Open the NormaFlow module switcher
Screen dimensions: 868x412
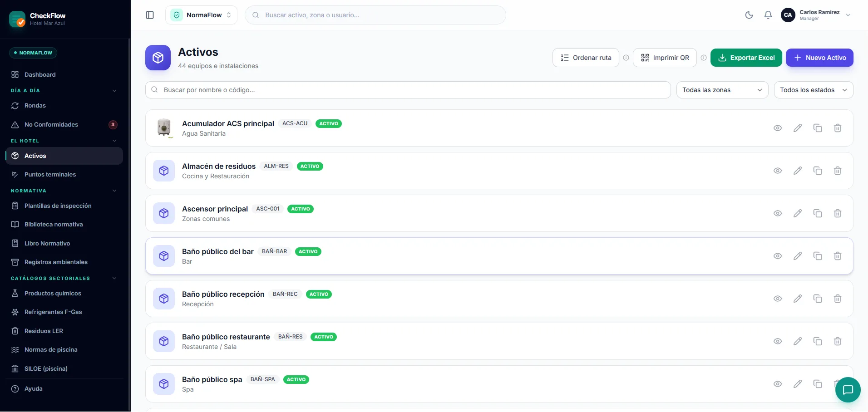point(201,15)
